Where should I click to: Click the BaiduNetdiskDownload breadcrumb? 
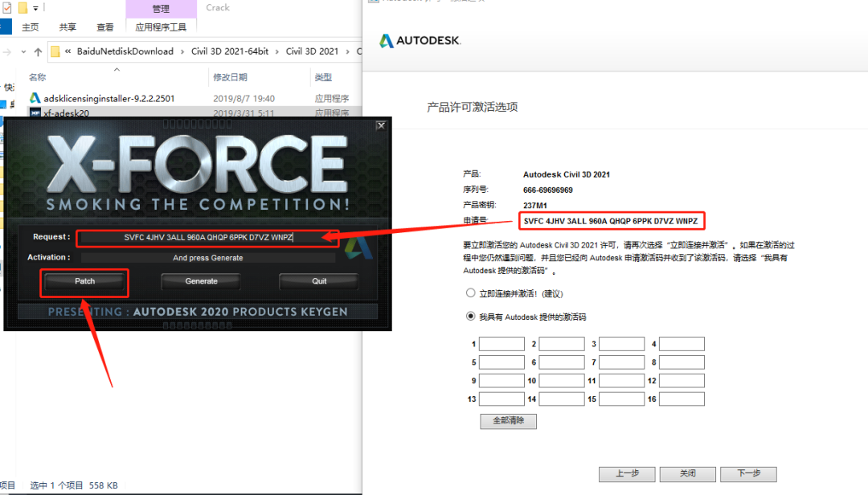tap(125, 51)
